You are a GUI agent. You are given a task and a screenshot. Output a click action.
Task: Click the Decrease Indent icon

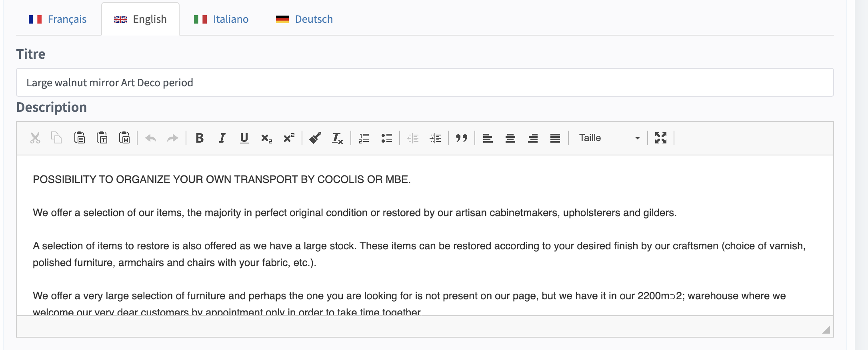click(413, 138)
